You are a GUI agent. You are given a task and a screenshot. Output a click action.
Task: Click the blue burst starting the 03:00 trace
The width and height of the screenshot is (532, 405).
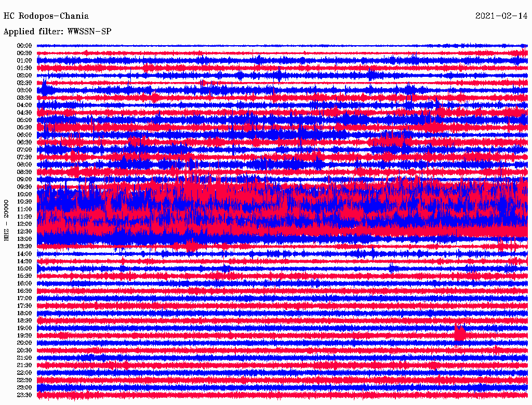tap(47, 89)
